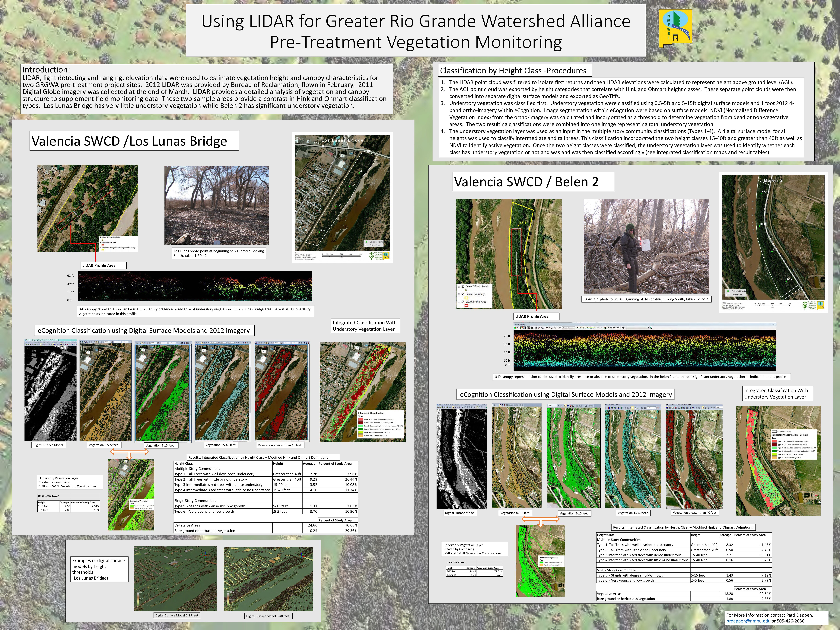The width and height of the screenshot is (840, 630).
Task: Click the red LIDAR Profile Area swatch in Belen legend
Action: point(466,306)
